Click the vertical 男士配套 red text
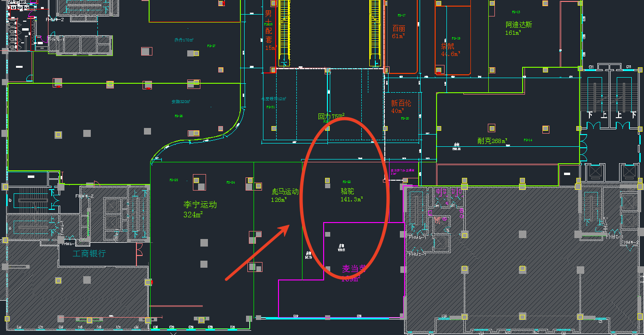This screenshot has height=335, width=644. tap(269, 30)
